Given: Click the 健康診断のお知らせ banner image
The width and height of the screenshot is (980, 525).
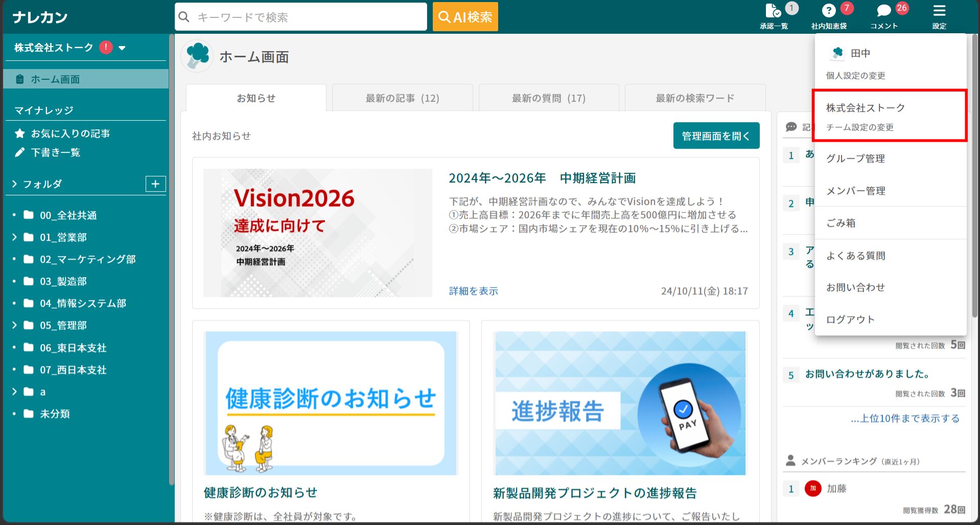Looking at the screenshot, I should 331,403.
